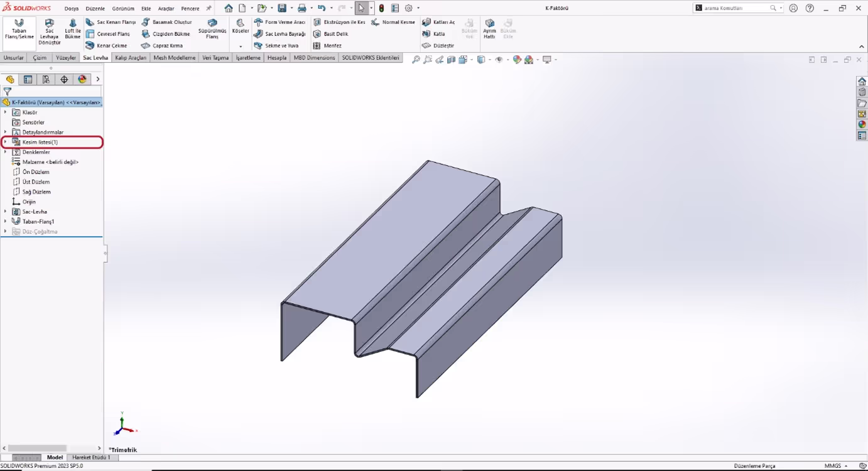868x471 pixels.
Task: Click the Save disk icon
Action: pyautogui.click(x=282, y=8)
